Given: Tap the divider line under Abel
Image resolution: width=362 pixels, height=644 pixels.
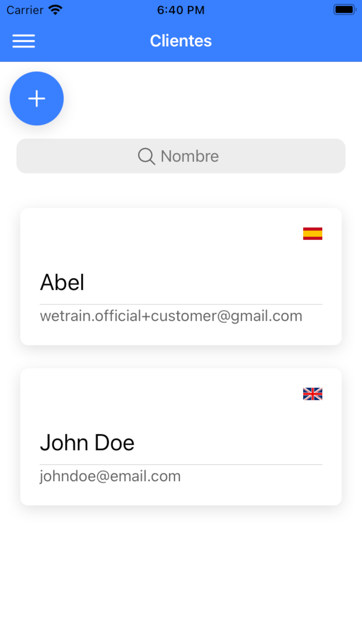Looking at the screenshot, I should pos(181,304).
